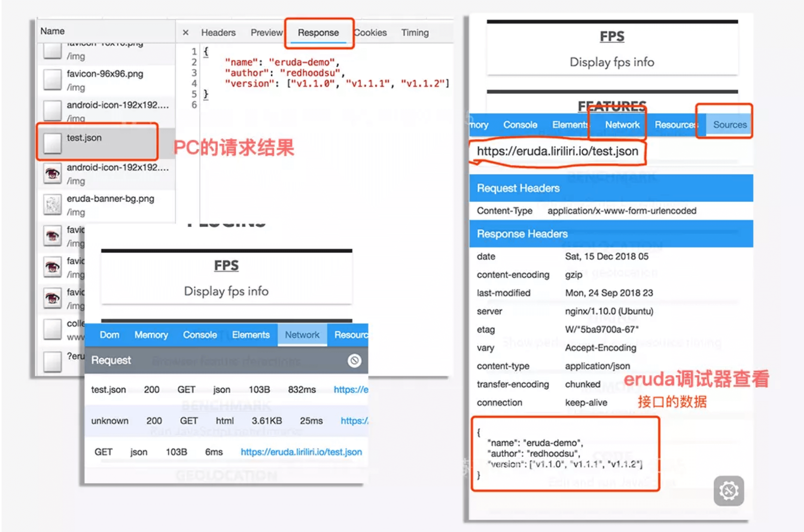The height and width of the screenshot is (532, 804).
Task: Click the content-type application/json value
Action: [x=597, y=366]
